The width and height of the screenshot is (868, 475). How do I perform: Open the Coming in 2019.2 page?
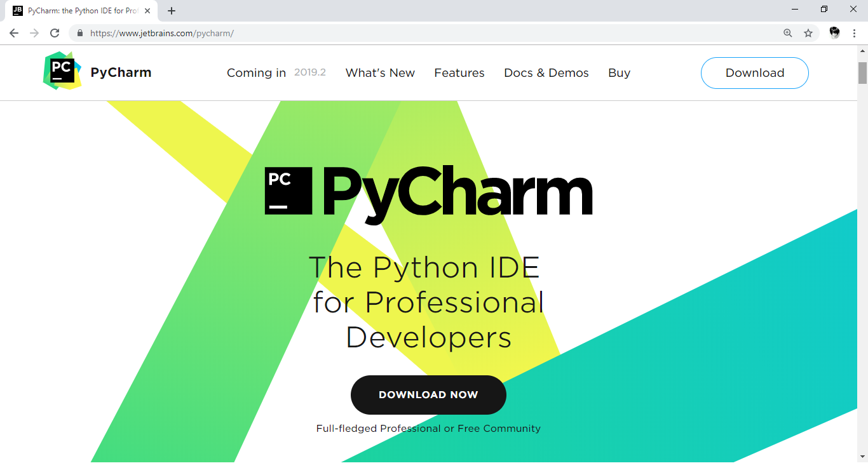(x=276, y=73)
